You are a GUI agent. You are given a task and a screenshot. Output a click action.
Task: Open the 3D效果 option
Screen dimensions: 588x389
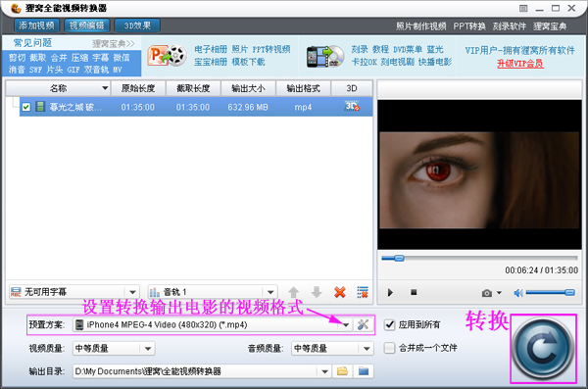click(x=137, y=25)
